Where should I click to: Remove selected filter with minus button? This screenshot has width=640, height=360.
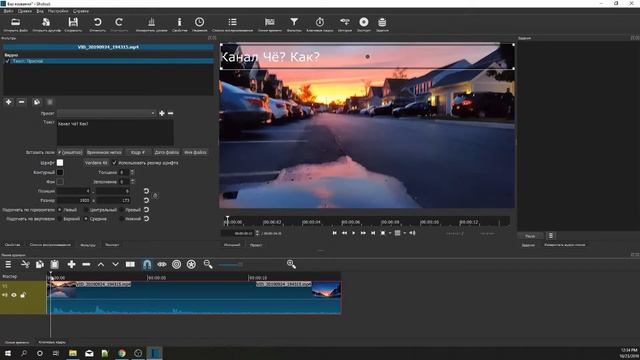[22, 102]
